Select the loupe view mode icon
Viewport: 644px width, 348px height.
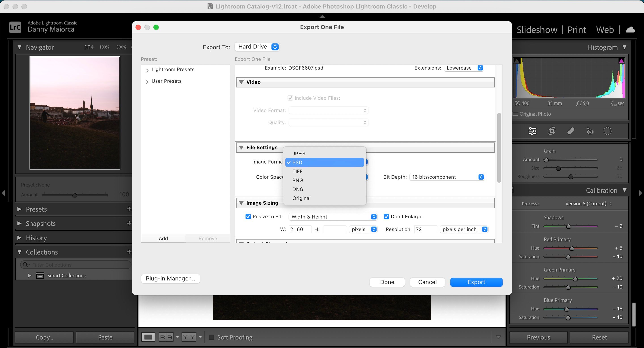148,337
